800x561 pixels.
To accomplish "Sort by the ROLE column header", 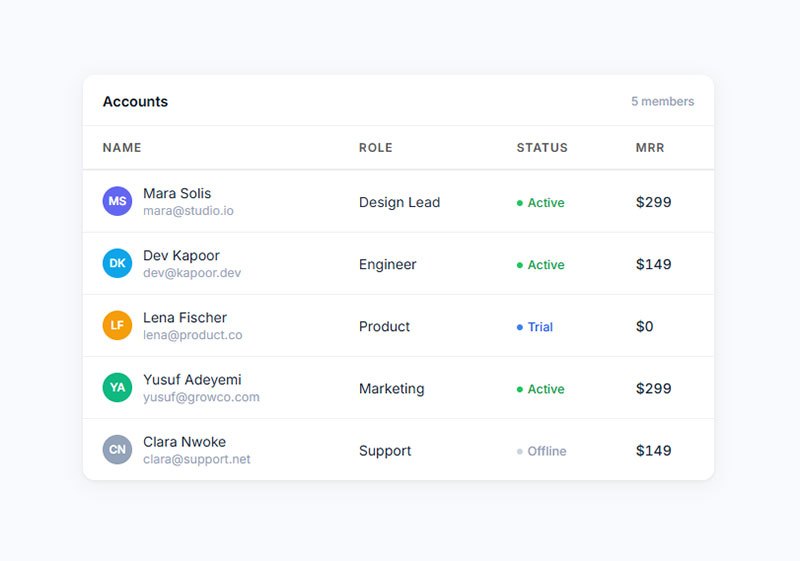I will (376, 148).
